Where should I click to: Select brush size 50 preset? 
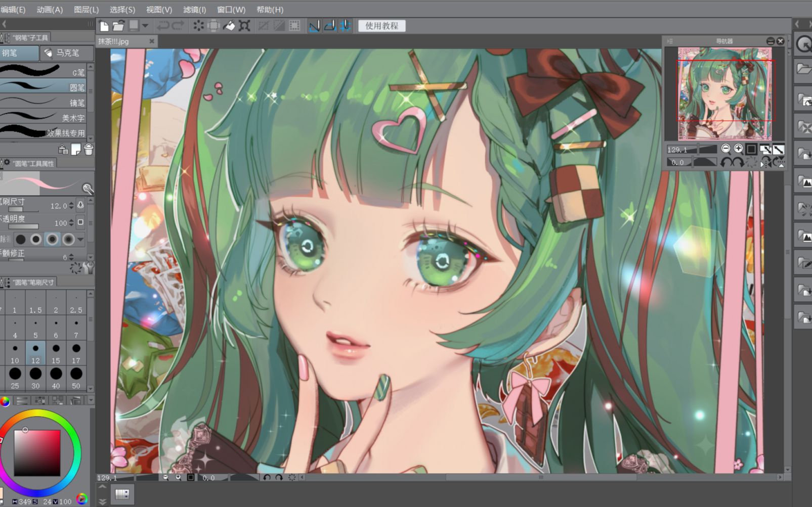tap(76, 378)
